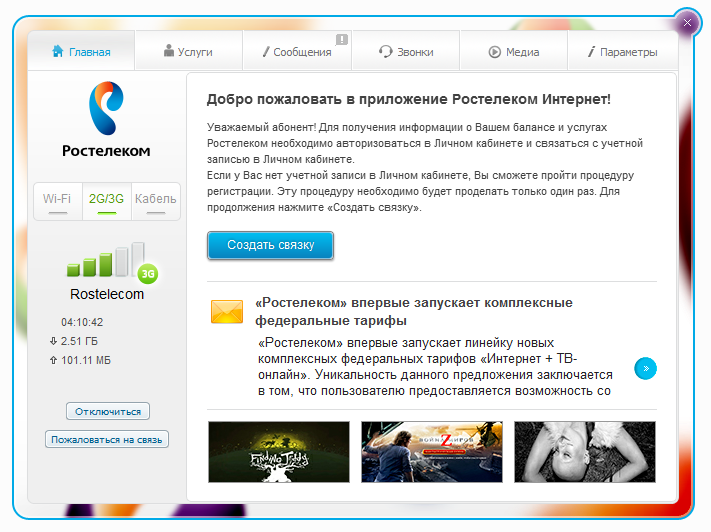Click the 3G network badge
The height and width of the screenshot is (532, 711).
point(148,273)
